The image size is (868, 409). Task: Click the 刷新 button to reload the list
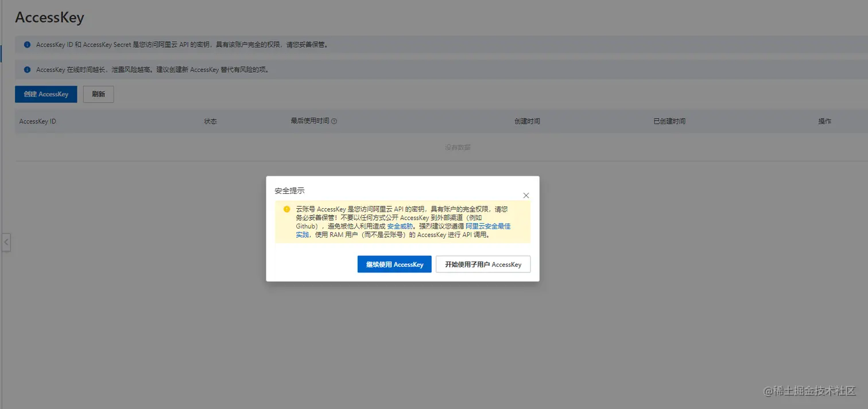point(98,94)
